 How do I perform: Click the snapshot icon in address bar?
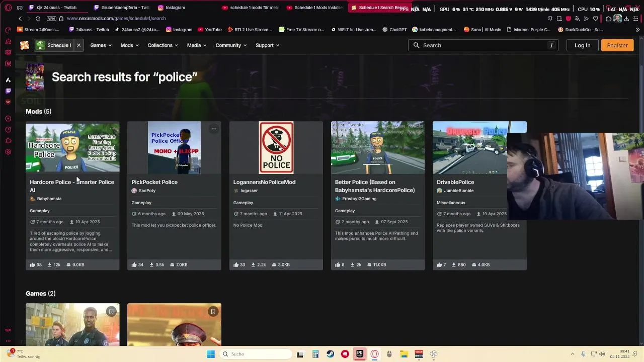coord(559,19)
